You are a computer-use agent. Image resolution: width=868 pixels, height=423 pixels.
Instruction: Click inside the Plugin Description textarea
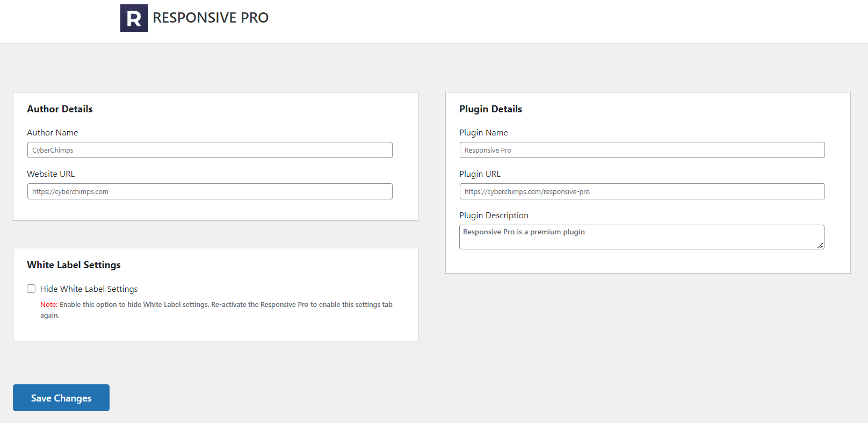coord(642,237)
